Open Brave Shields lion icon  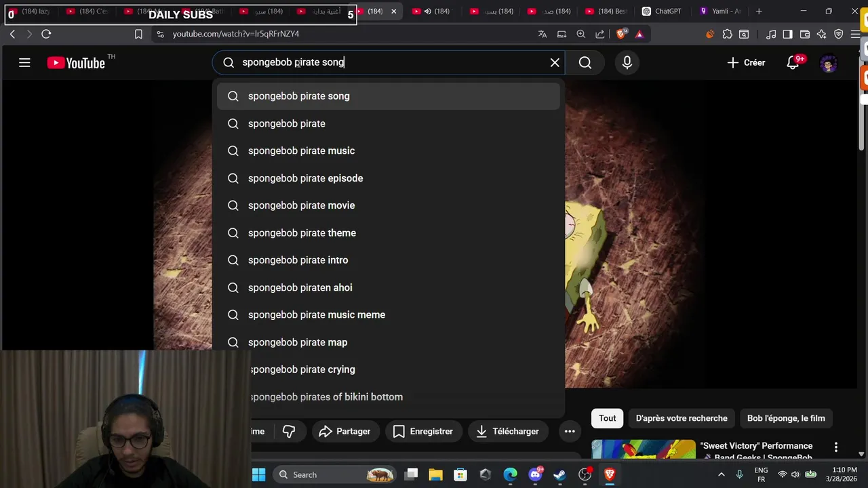(x=623, y=34)
